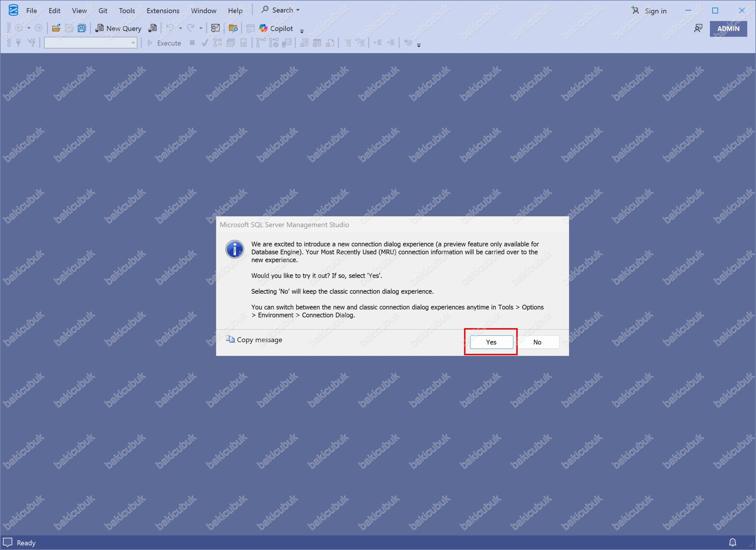Click No to keep classic connection dialog

537,342
